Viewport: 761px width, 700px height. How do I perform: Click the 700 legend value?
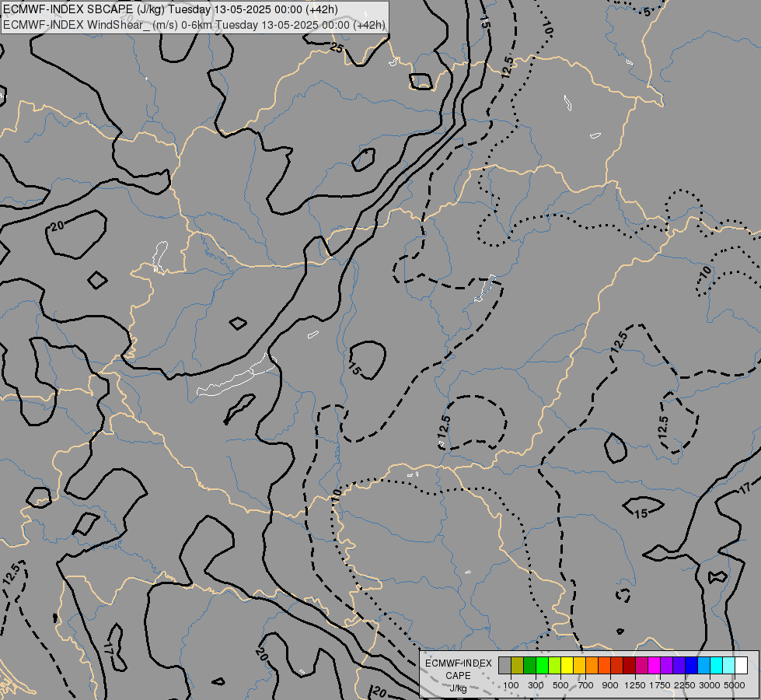(x=586, y=685)
